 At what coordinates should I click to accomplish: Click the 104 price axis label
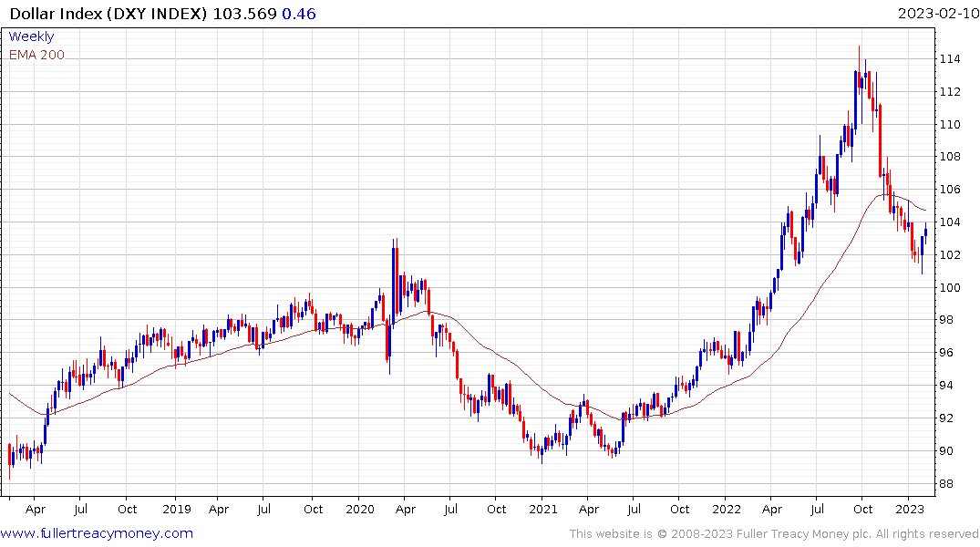coord(949,222)
